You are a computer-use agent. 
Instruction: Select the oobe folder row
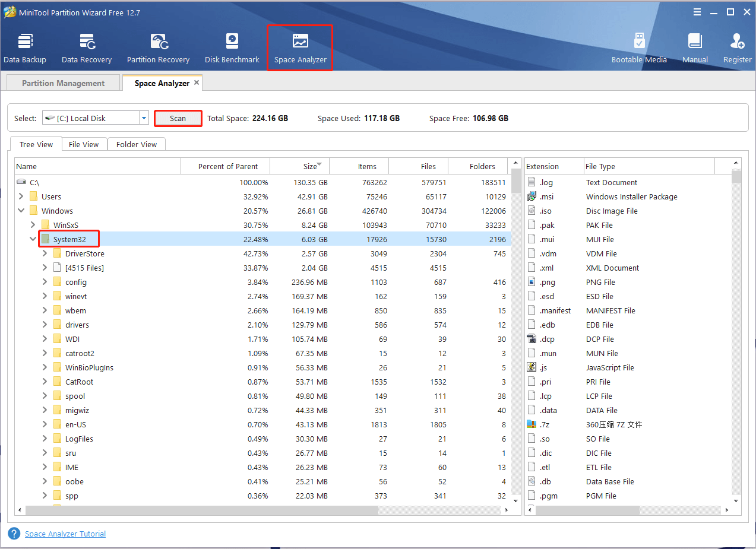pyautogui.click(x=262, y=481)
